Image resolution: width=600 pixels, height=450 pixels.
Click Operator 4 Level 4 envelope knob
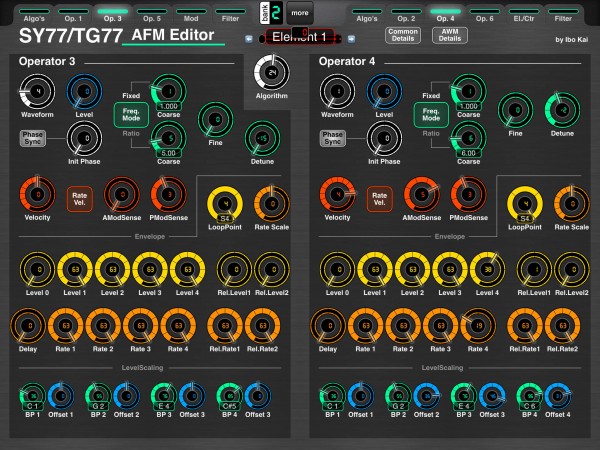click(x=488, y=269)
